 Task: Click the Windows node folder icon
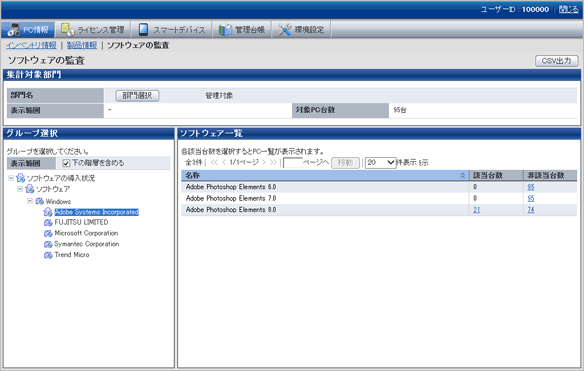click(39, 202)
